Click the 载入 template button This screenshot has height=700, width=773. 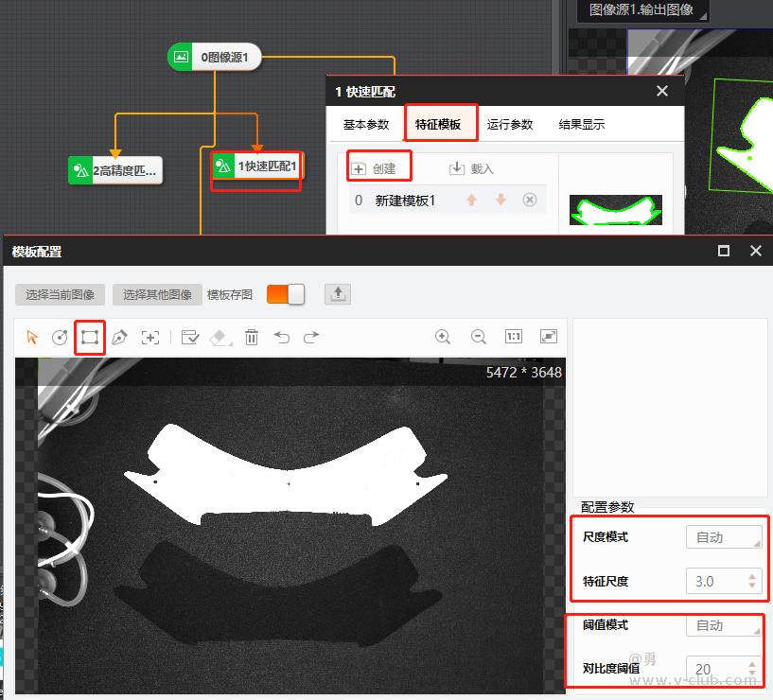pyautogui.click(x=471, y=168)
